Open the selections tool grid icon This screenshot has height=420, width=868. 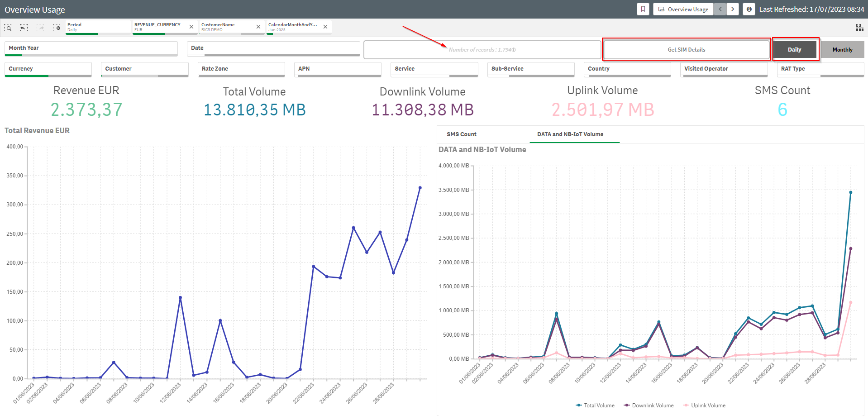pyautogui.click(x=859, y=28)
